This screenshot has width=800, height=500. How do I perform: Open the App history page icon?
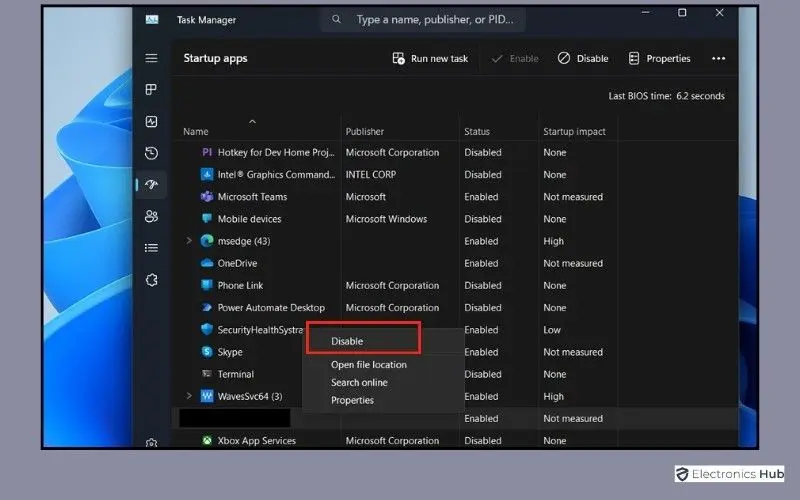pyautogui.click(x=151, y=153)
